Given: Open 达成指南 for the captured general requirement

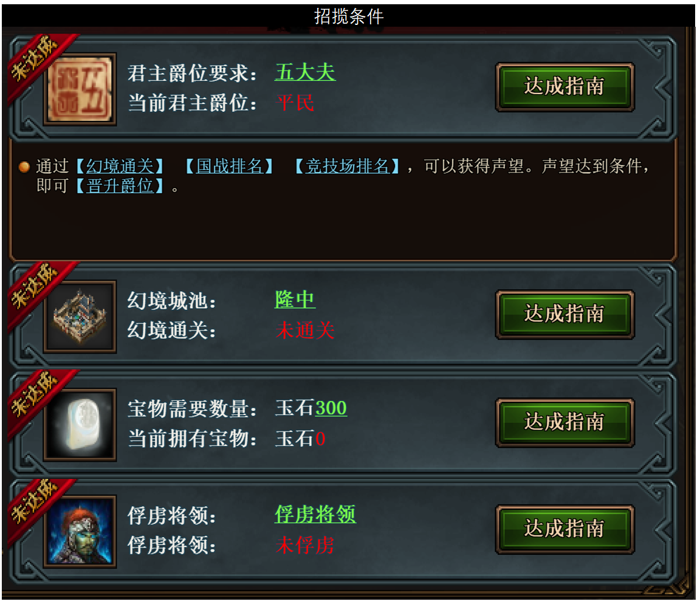Looking at the screenshot, I should click(564, 529).
